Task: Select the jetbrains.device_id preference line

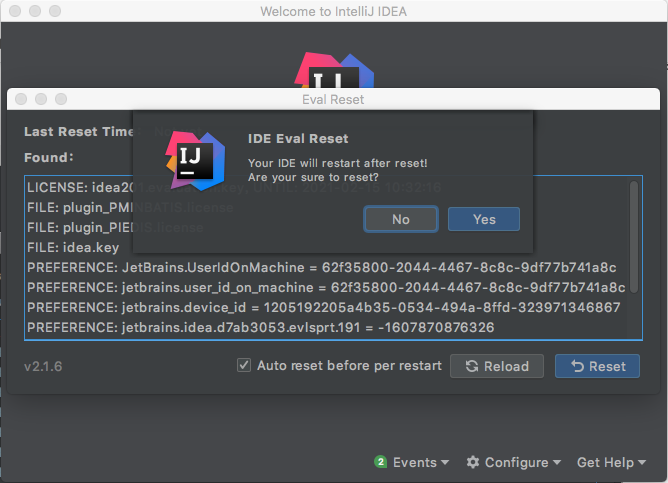Action: 324,308
